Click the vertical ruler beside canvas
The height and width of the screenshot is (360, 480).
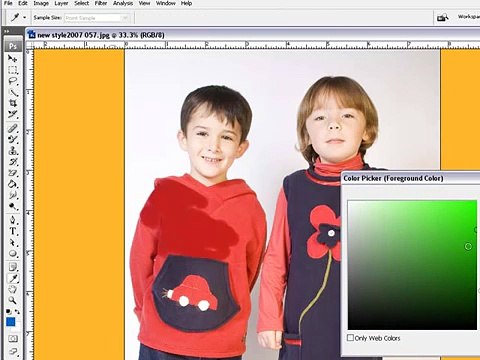pos(30,203)
